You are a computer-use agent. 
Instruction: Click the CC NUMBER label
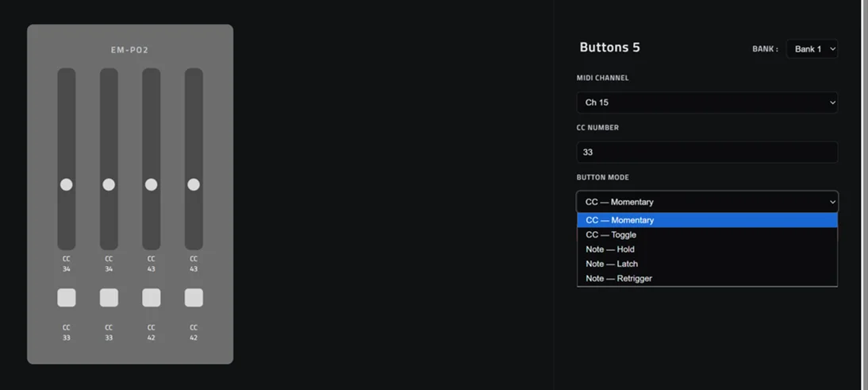597,127
